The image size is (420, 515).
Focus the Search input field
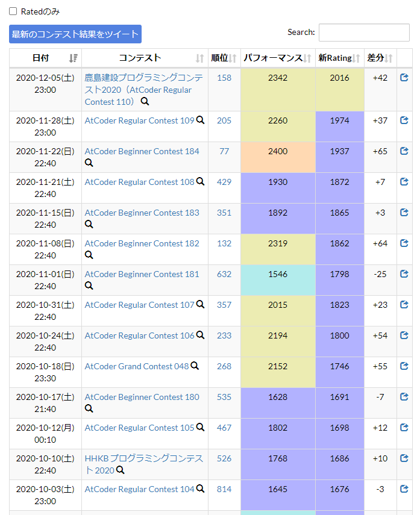point(364,33)
